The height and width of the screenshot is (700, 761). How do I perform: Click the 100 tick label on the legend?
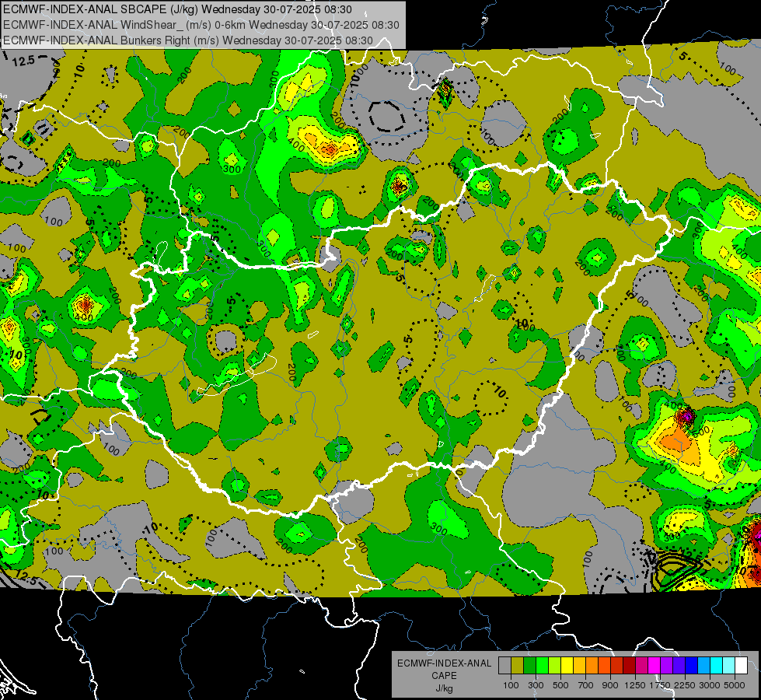[511, 685]
